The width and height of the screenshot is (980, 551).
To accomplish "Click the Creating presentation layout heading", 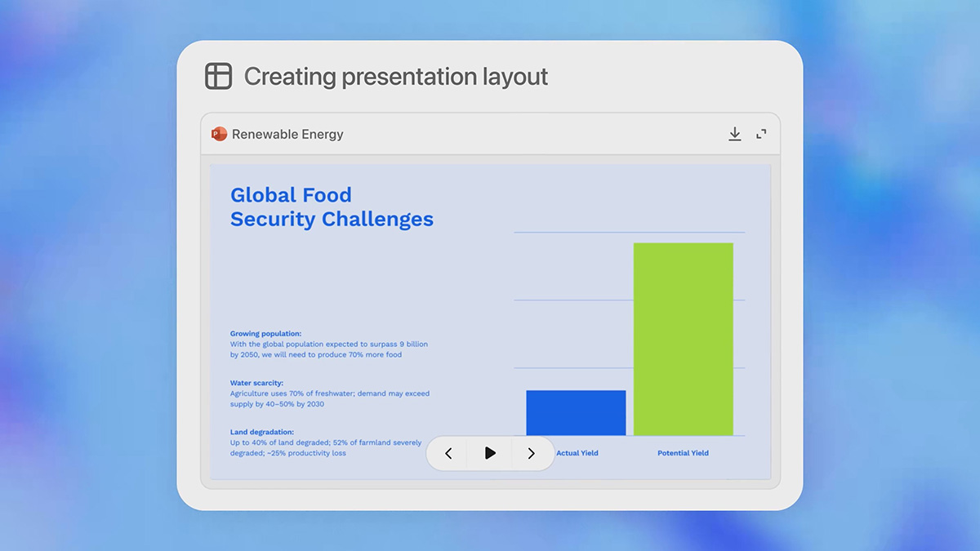I will (396, 77).
